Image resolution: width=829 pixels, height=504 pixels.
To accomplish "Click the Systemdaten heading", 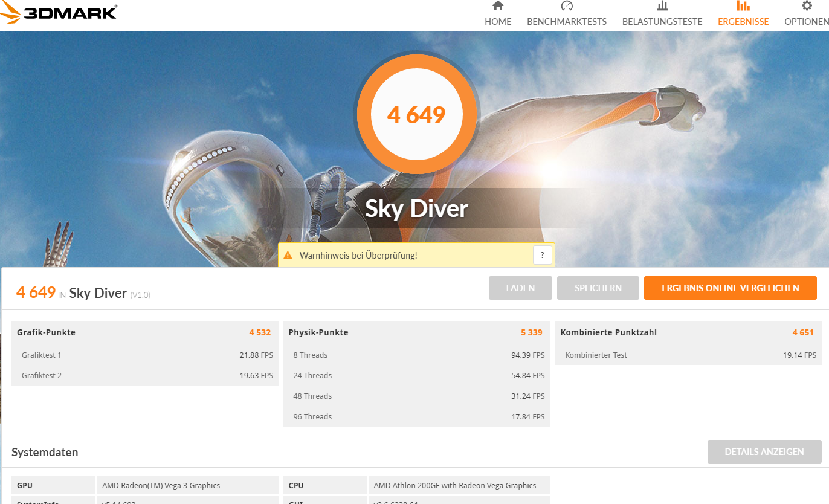I will [45, 452].
